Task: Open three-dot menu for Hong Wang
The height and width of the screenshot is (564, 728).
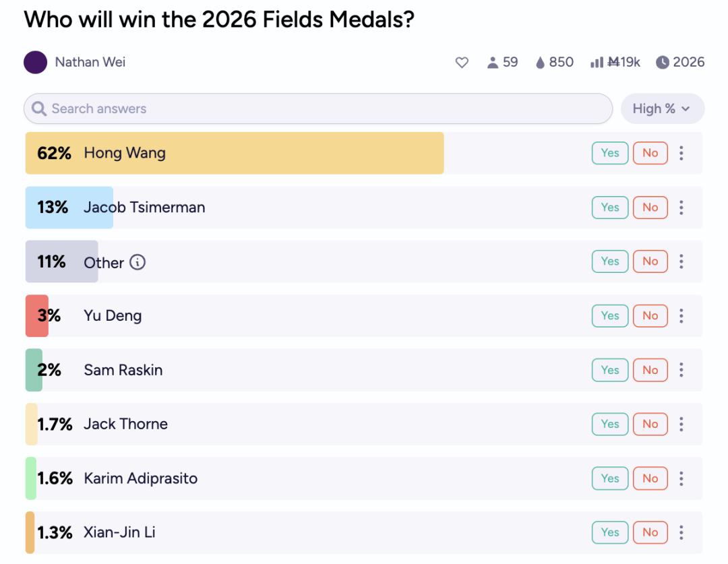Action: [x=681, y=153]
